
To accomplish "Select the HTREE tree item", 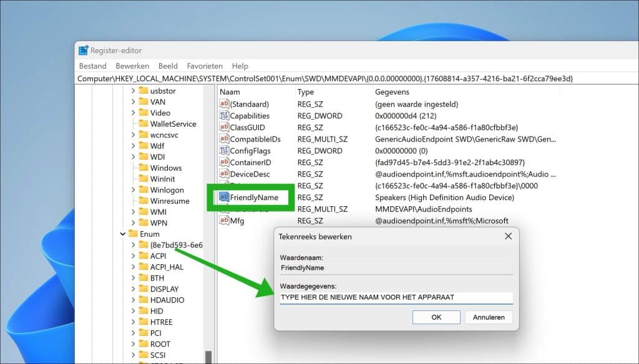I will coord(161,322).
